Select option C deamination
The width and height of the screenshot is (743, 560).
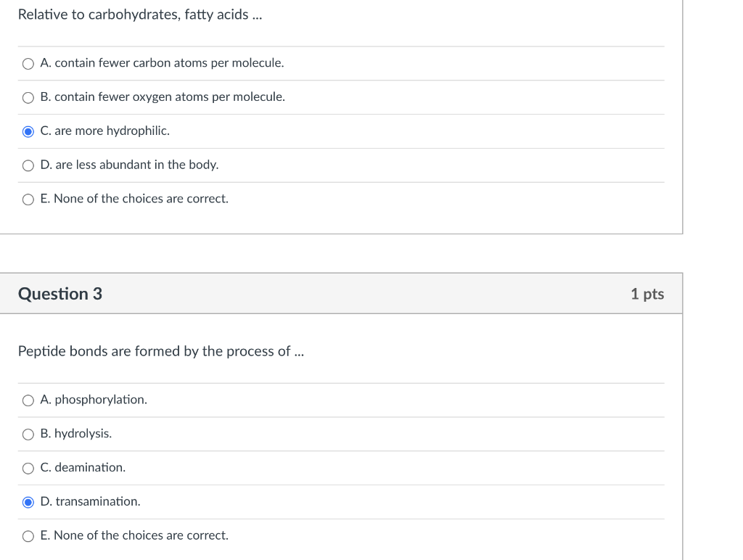(28, 468)
